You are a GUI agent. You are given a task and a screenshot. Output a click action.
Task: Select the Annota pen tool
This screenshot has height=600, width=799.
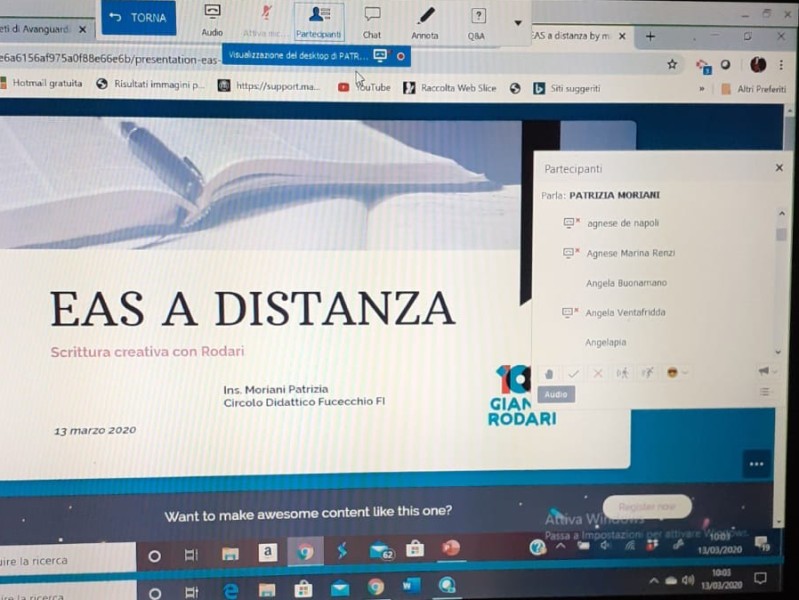click(x=425, y=20)
